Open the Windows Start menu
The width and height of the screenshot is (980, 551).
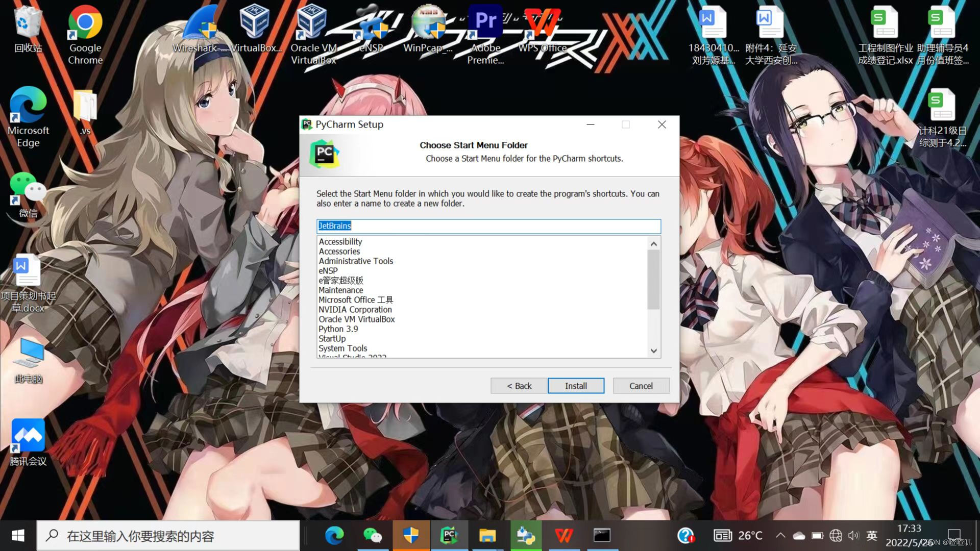18,535
